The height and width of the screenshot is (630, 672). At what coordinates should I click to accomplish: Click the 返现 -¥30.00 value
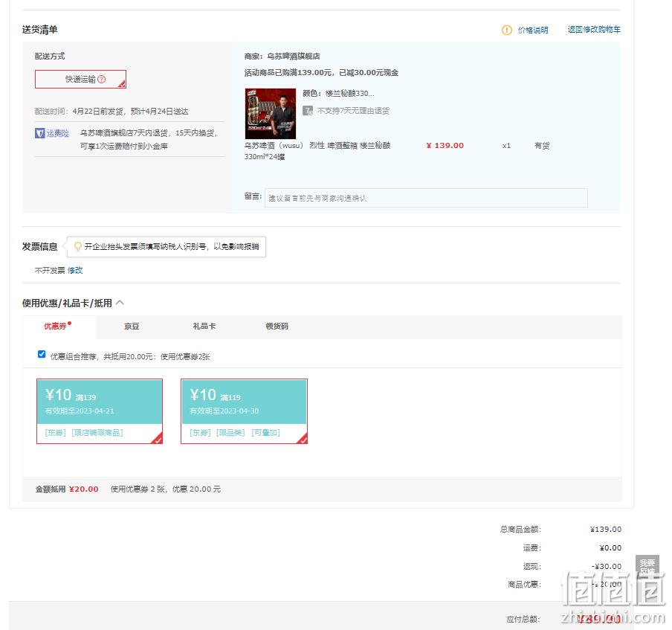click(x=607, y=566)
